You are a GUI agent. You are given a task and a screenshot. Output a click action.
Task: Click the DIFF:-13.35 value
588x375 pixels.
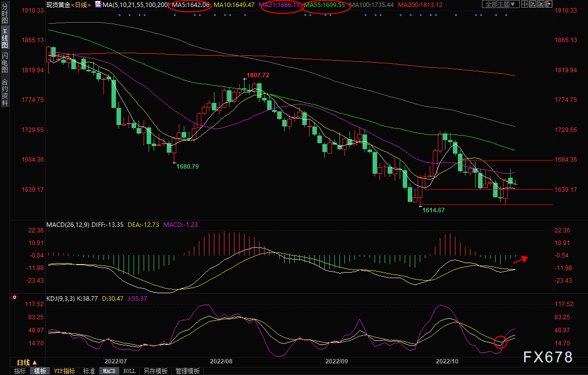tap(107, 224)
